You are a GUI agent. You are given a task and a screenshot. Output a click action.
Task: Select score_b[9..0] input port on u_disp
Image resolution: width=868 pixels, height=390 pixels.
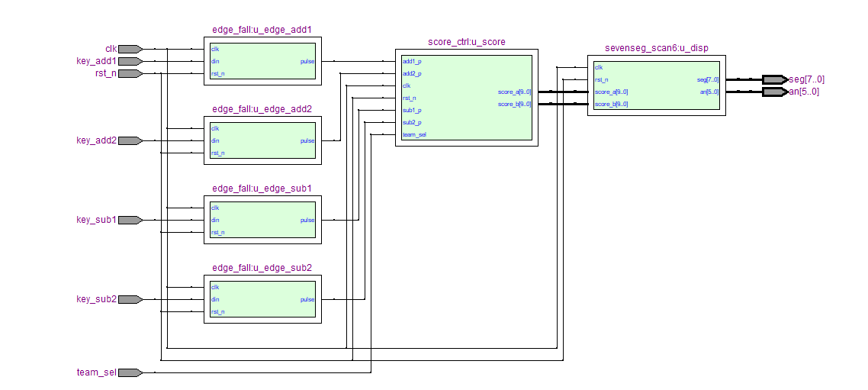[x=611, y=104]
